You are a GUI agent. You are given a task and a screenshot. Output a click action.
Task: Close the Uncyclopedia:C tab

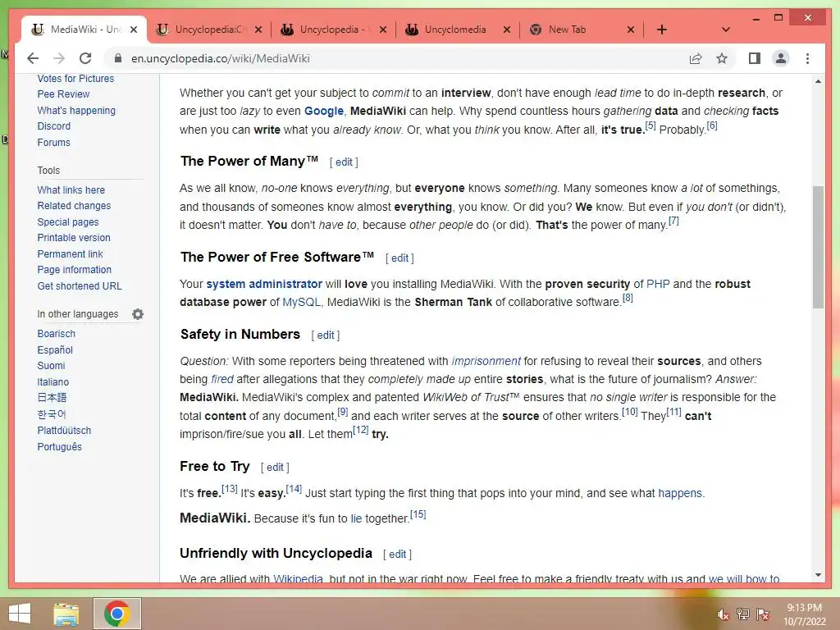pyautogui.click(x=258, y=30)
